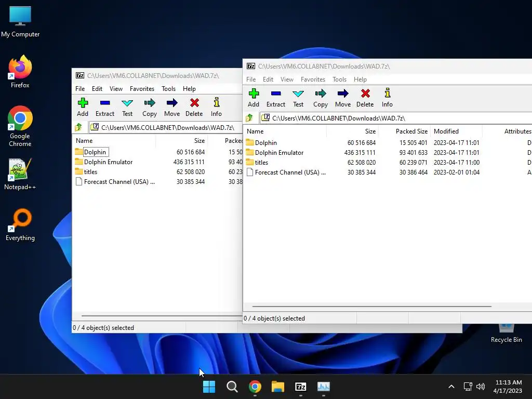The height and width of the screenshot is (399, 532).
Task: Click the horizontal scrollbar in the back window
Action: (162, 315)
